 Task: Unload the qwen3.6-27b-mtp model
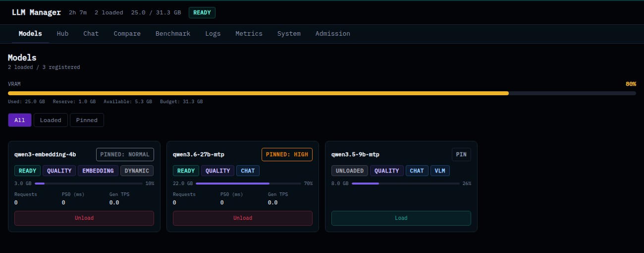point(243,218)
